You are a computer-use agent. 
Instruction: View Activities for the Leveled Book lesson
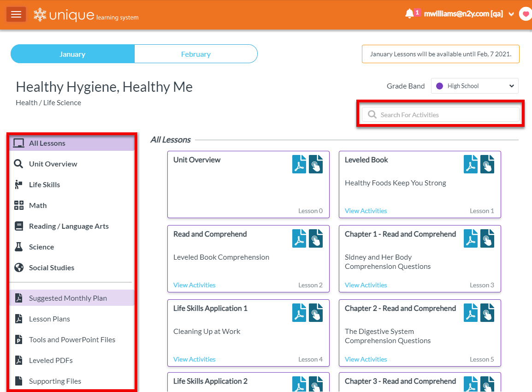366,211
